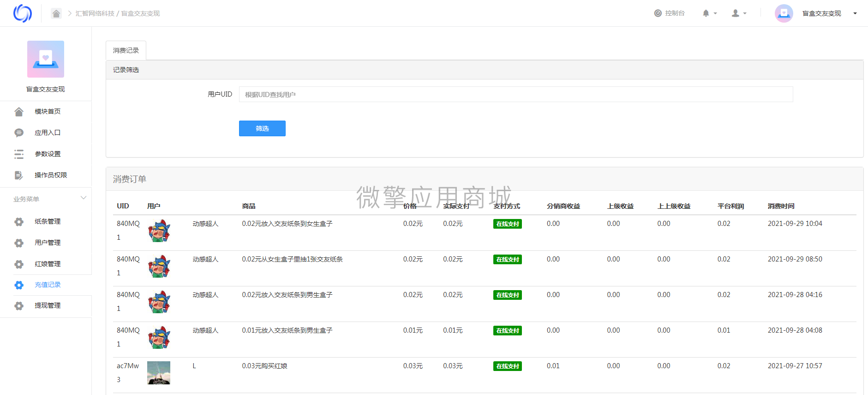Click product text 0.02元放入交友纸条到女生盒子
Image resolution: width=868 pixels, height=395 pixels.
pos(287,224)
